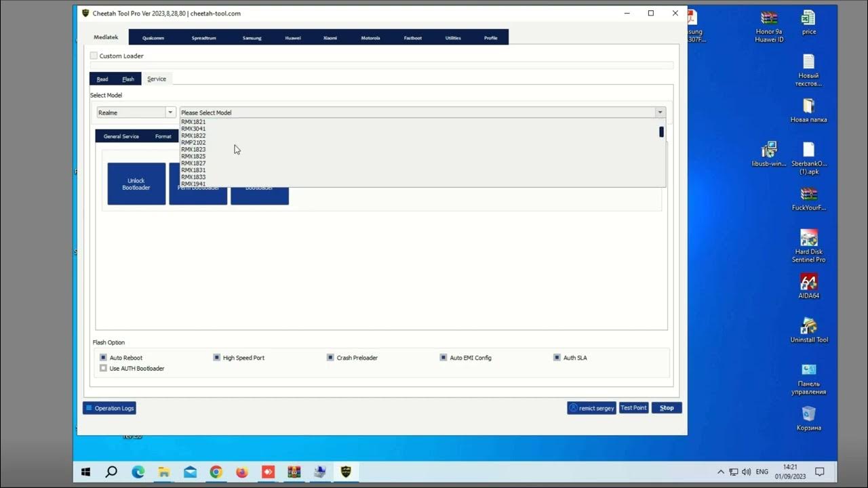Viewport: 868px width, 488px height.
Task: Show hidden tray icons chevron
Action: click(720, 472)
